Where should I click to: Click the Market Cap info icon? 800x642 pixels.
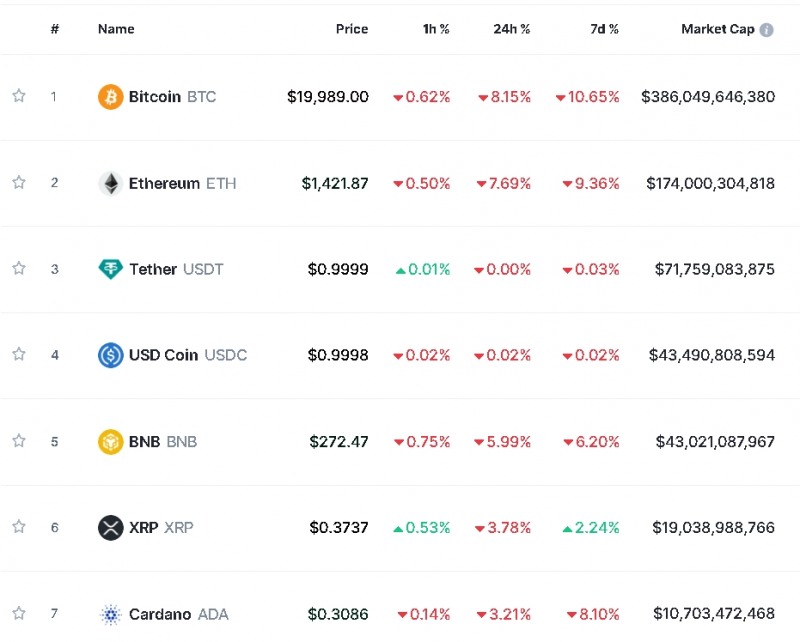tap(767, 30)
